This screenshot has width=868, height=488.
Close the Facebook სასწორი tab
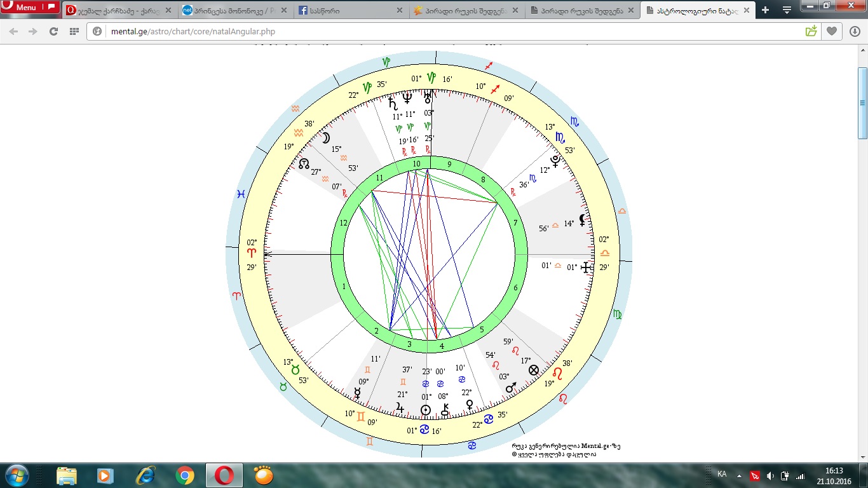click(x=400, y=10)
